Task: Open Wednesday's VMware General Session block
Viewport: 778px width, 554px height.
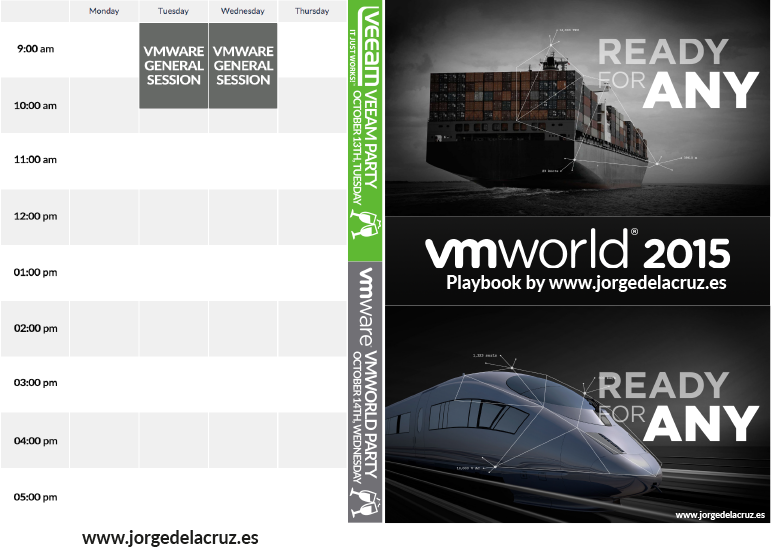Action: click(243, 65)
